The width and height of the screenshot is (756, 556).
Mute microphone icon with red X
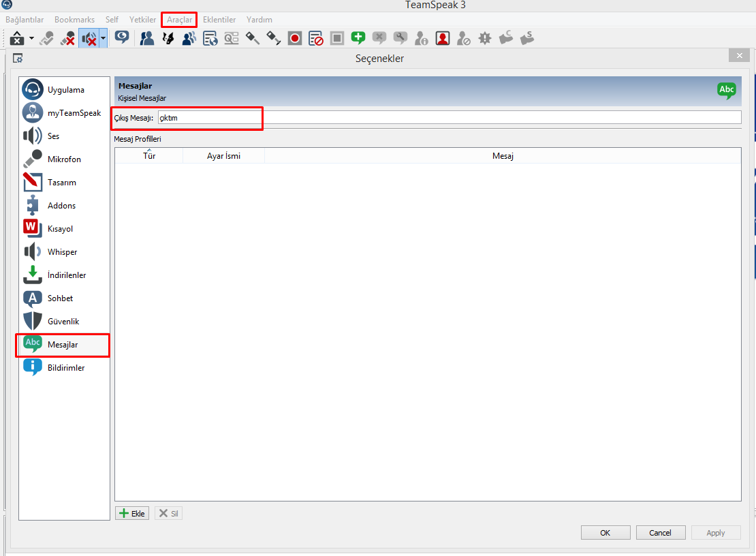(x=67, y=38)
